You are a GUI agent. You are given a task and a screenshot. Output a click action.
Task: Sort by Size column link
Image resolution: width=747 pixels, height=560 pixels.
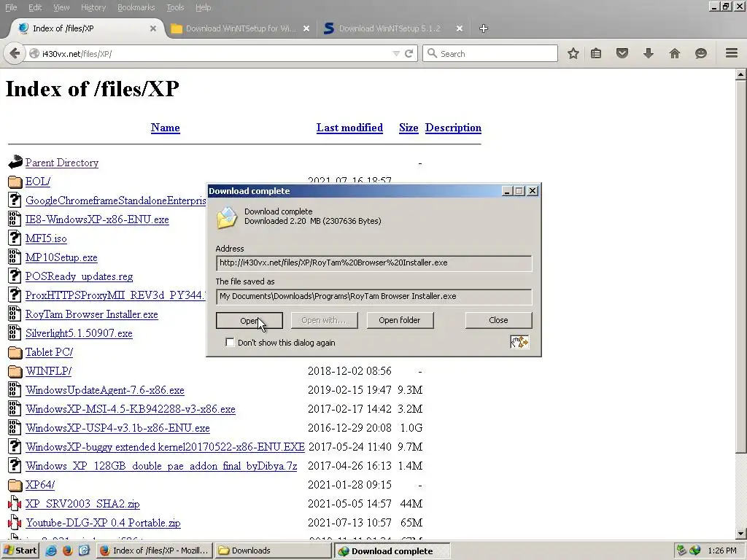[409, 128]
